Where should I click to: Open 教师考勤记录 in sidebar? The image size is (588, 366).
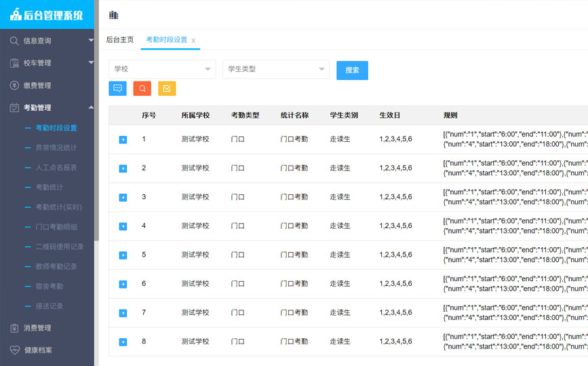[56, 267]
